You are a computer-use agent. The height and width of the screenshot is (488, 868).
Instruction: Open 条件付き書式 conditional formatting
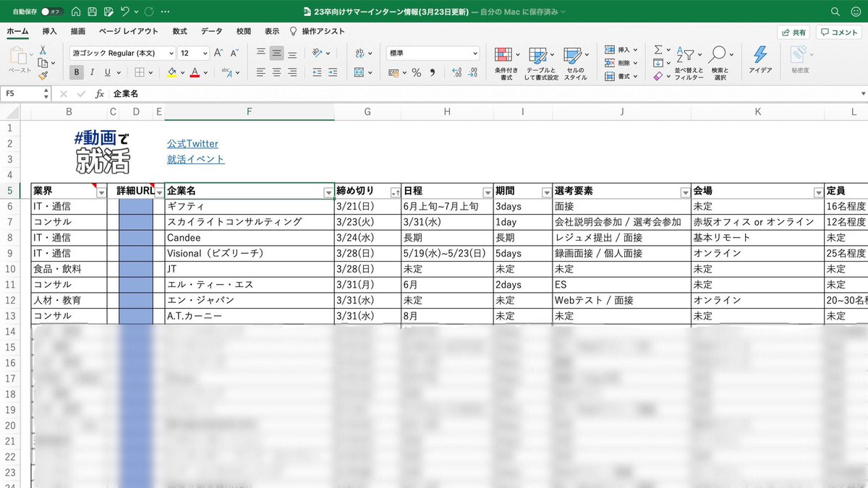(x=508, y=64)
